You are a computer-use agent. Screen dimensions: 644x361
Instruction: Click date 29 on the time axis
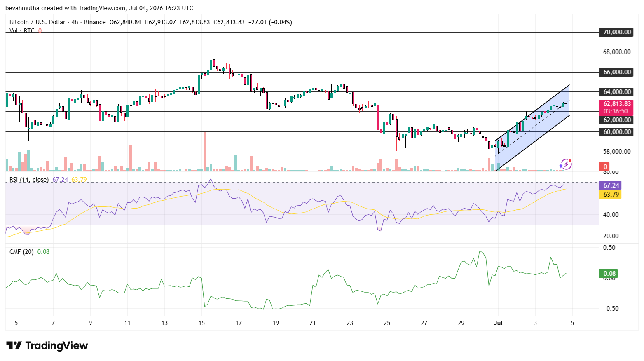[461, 323]
